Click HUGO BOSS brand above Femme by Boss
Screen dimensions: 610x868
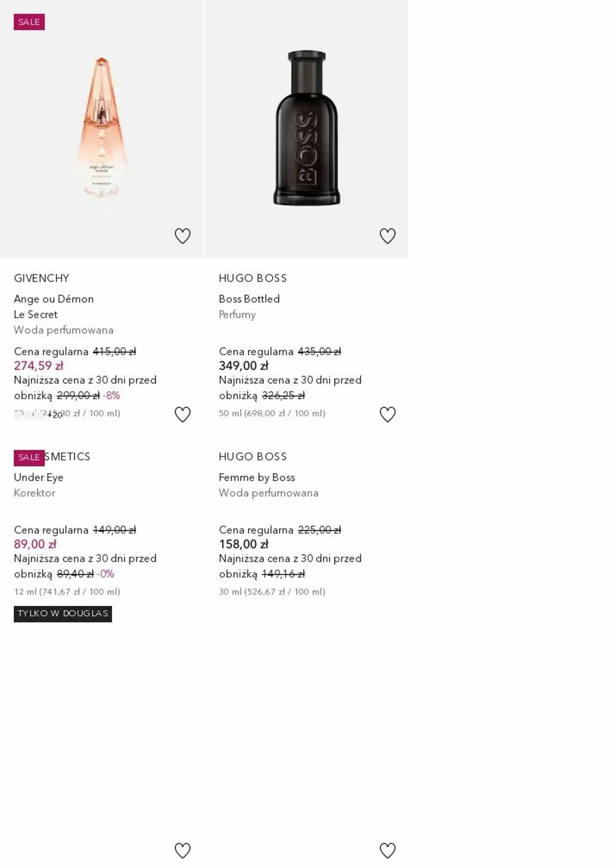253,457
